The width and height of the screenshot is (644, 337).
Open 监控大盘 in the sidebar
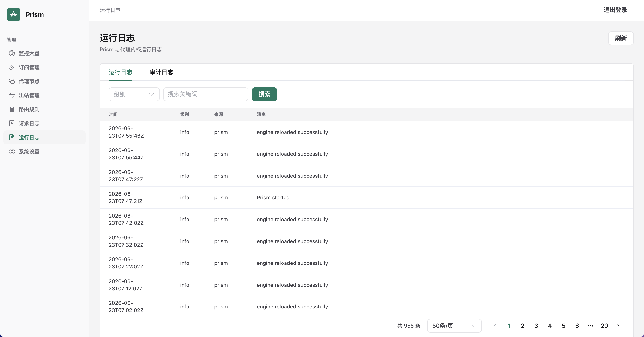(45, 53)
